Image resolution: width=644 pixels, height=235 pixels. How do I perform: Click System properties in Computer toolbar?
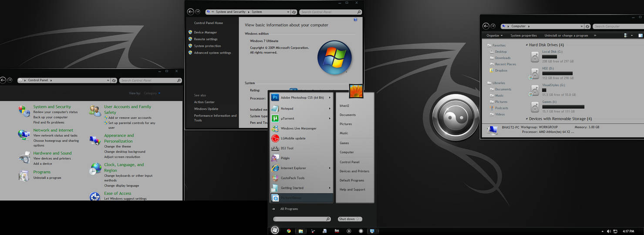(524, 35)
